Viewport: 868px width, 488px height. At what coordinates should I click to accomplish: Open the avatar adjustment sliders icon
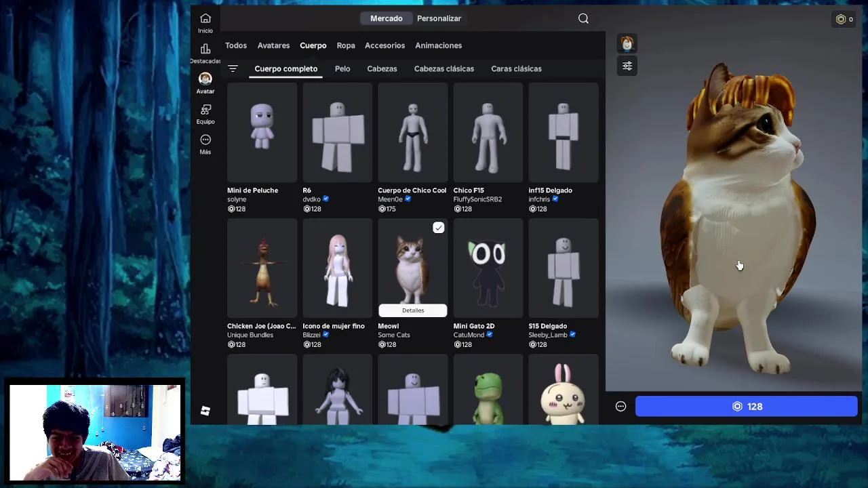click(x=627, y=66)
